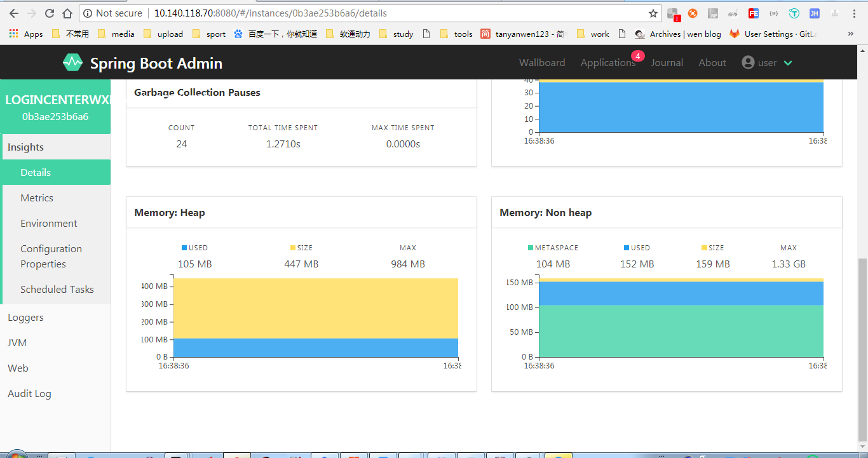Open the Apps grid shortcut
This screenshot has height=458, width=868.
(26, 34)
